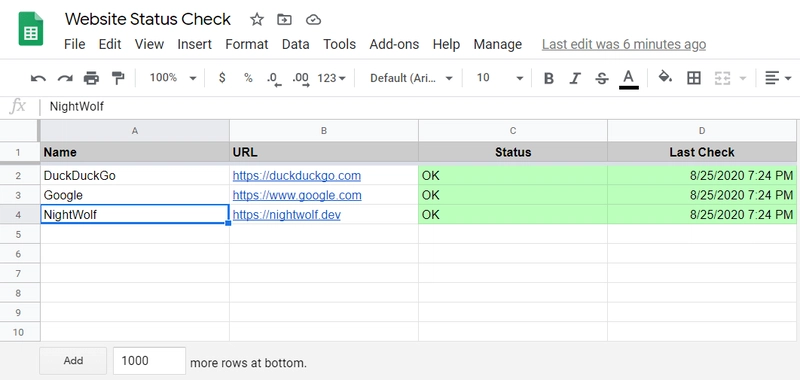800x380 pixels.
Task: Toggle Italic formatting
Action: [575, 78]
